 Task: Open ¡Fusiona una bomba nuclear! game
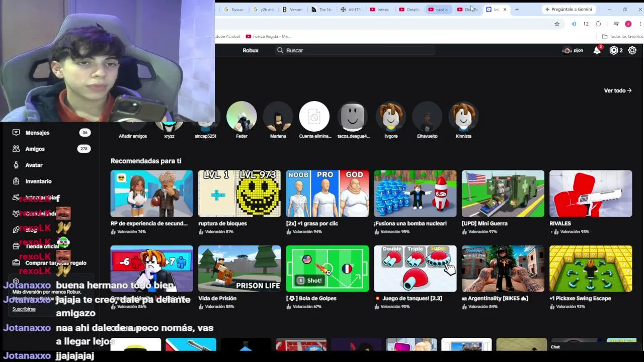415,194
